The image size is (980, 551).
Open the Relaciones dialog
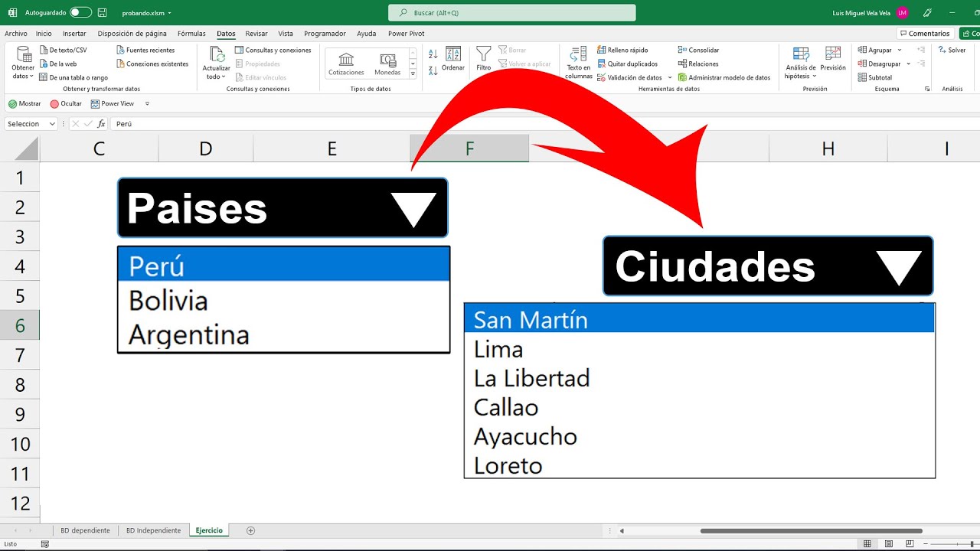point(698,64)
